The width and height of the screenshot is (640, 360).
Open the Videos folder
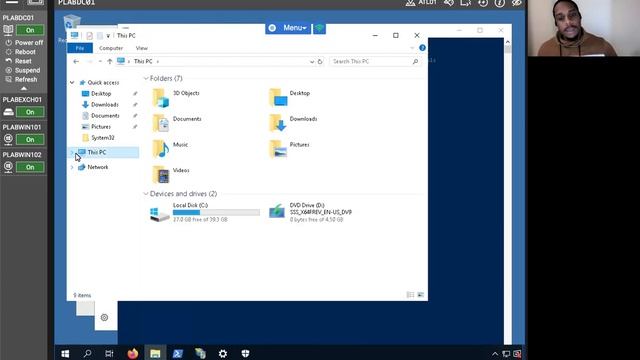(171, 175)
